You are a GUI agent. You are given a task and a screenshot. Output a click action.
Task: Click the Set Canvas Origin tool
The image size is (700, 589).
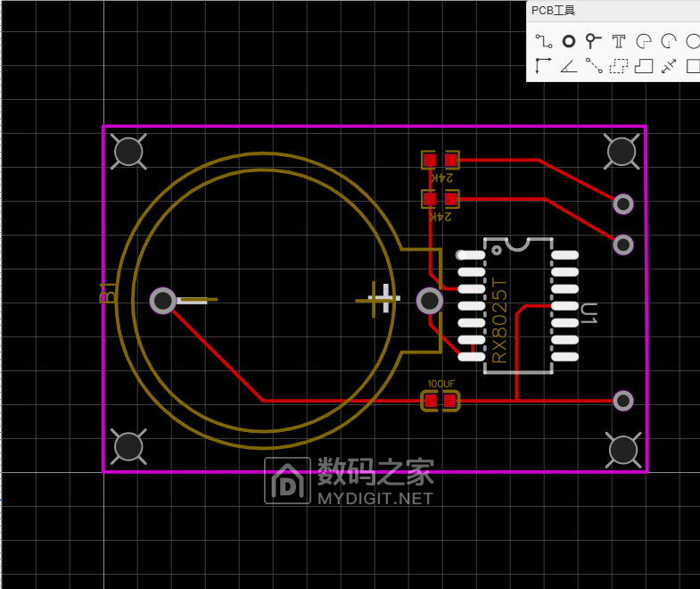(543, 65)
